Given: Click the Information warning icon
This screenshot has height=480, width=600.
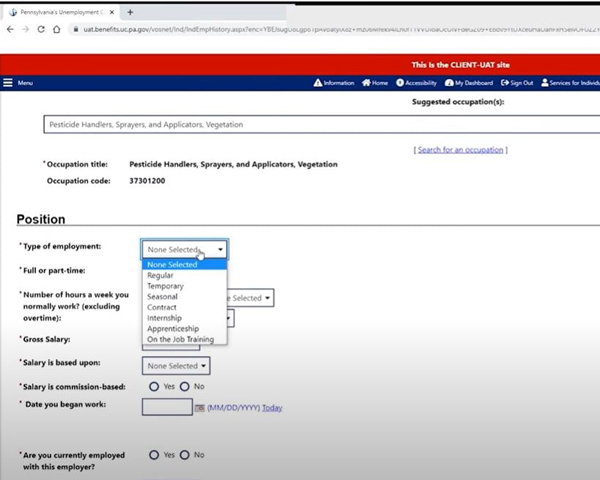Looking at the screenshot, I should tap(318, 83).
